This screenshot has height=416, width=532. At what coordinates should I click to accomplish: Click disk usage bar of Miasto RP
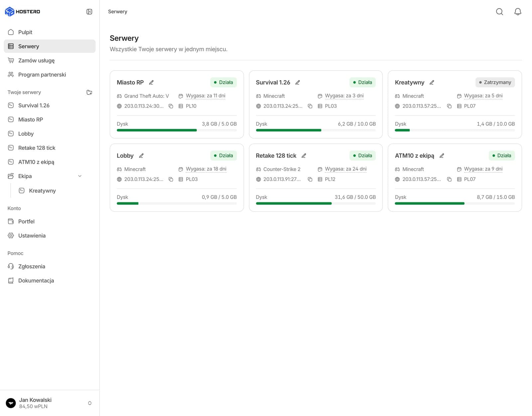[x=177, y=130]
